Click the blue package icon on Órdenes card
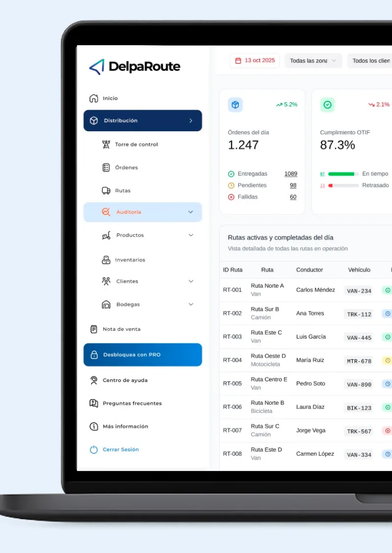Viewport: 392px width, 553px height. (235, 105)
